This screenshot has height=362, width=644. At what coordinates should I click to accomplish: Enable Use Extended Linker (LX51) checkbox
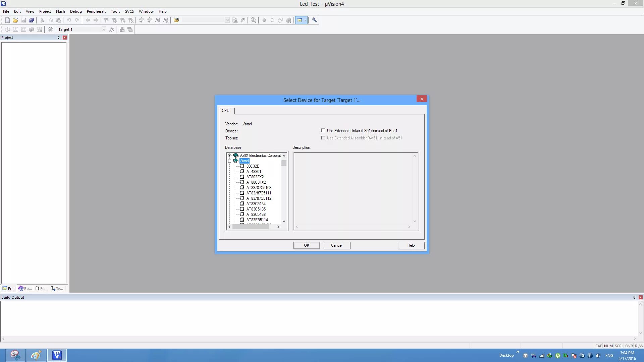point(323,131)
